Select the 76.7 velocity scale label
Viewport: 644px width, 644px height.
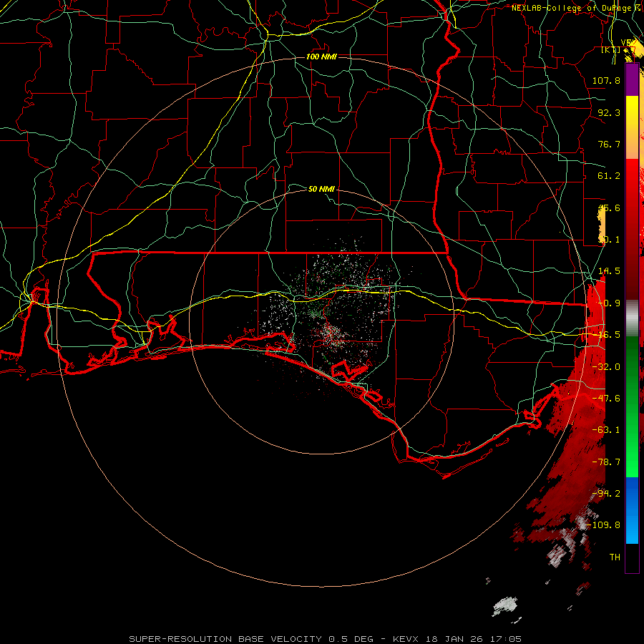click(x=609, y=144)
